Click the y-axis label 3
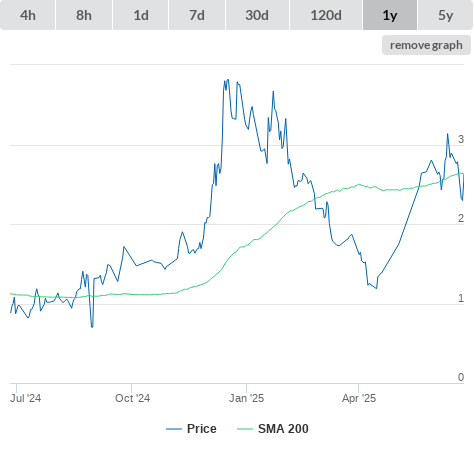This screenshot has width=474, height=455. click(x=461, y=139)
